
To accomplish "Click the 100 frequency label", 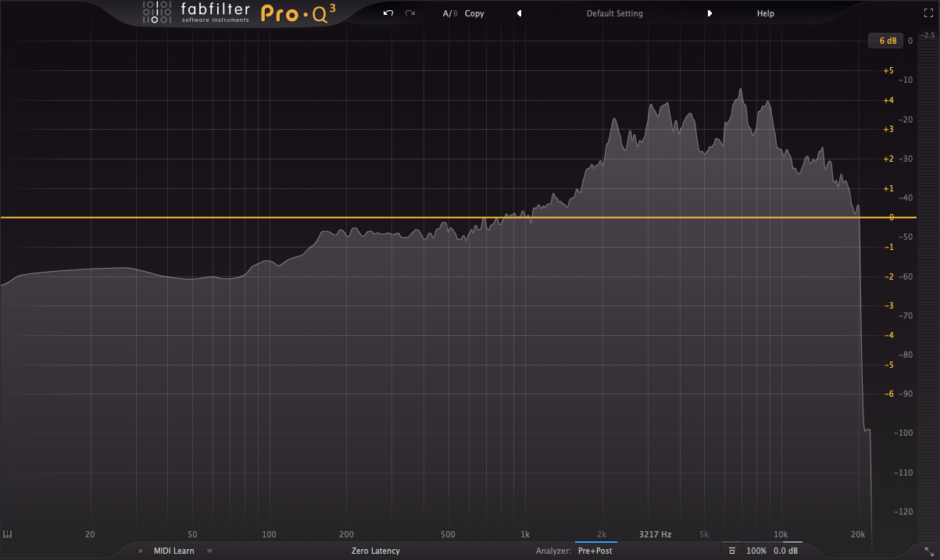I will 269,535.
